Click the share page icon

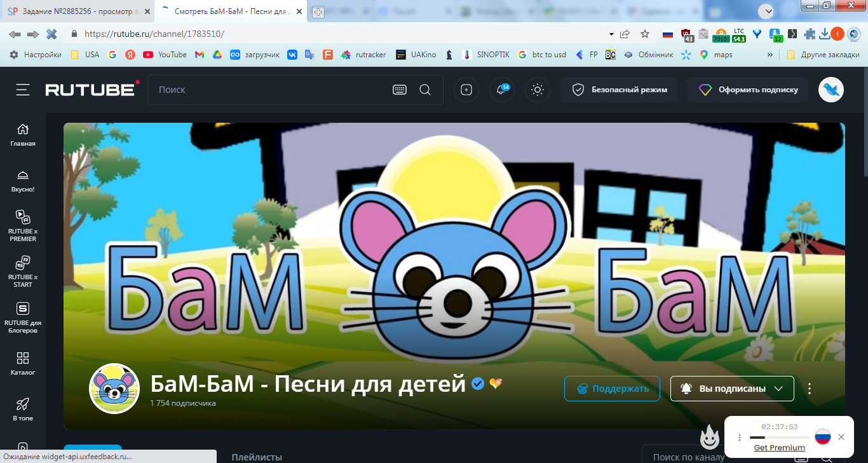[x=625, y=34]
